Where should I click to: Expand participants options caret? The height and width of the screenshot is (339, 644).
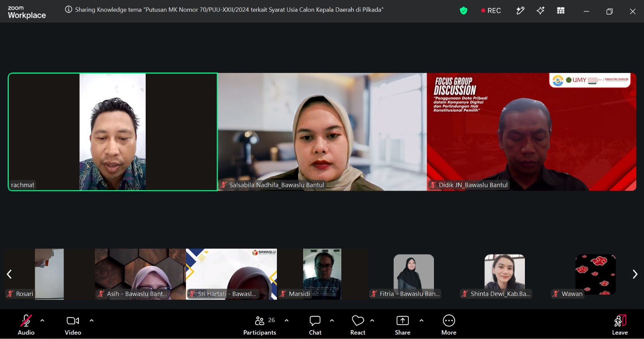coord(287,321)
